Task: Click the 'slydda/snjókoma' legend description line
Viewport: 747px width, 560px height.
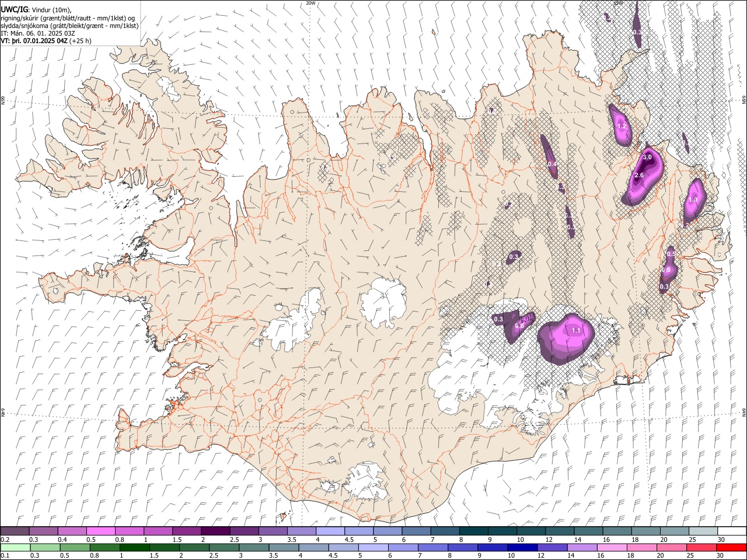Action: [x=69, y=26]
